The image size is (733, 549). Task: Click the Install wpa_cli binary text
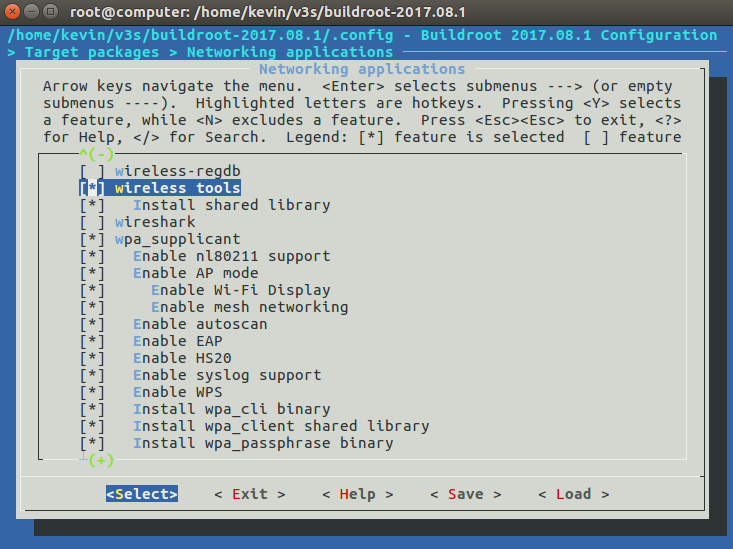tap(232, 409)
